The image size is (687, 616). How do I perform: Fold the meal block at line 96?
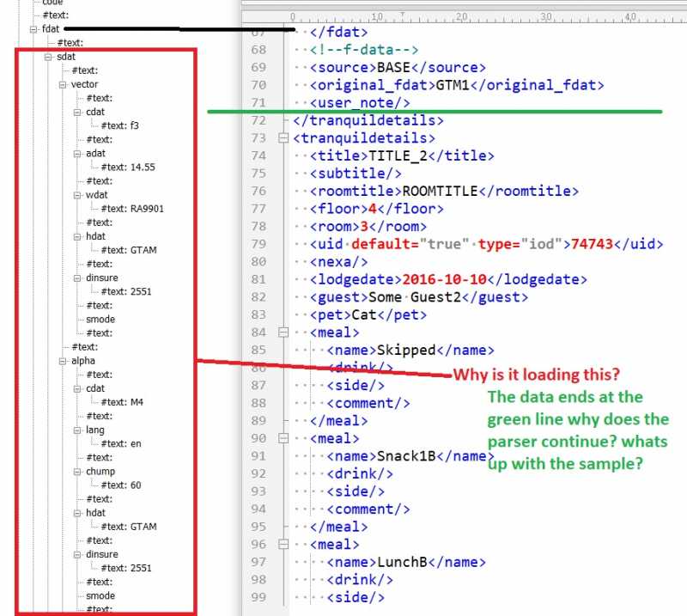coord(283,545)
